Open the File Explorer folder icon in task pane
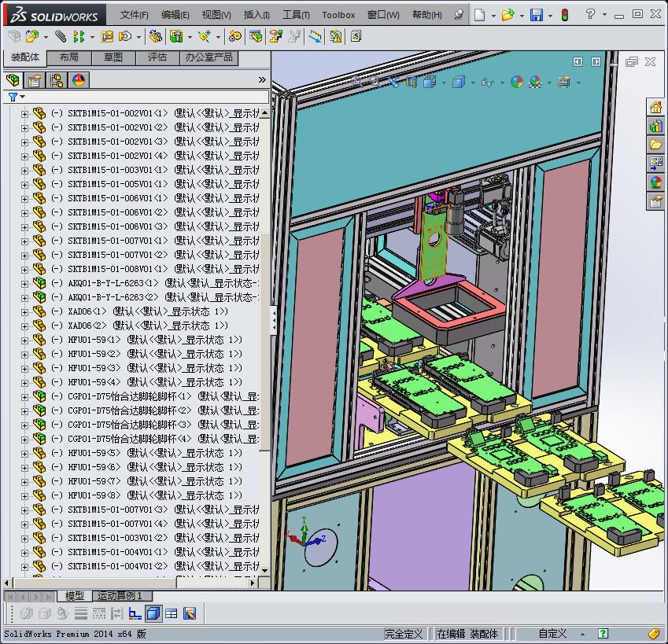The width and height of the screenshot is (668, 644). pos(655,145)
